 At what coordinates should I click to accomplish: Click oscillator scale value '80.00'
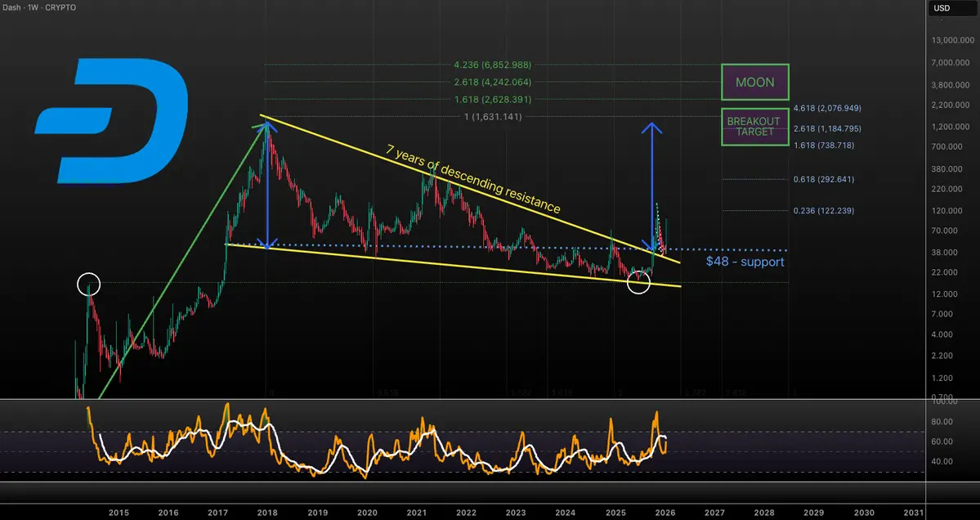pyautogui.click(x=942, y=422)
